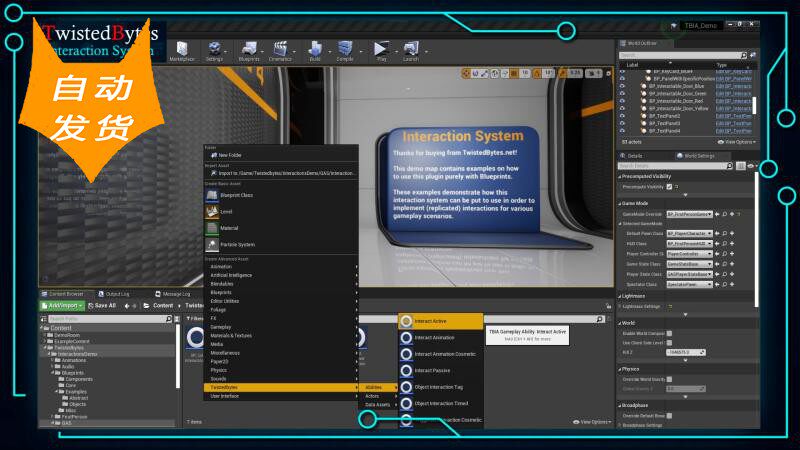Click the Blueprint Class asset icon
This screenshot has height=450, width=800.
click(x=212, y=195)
